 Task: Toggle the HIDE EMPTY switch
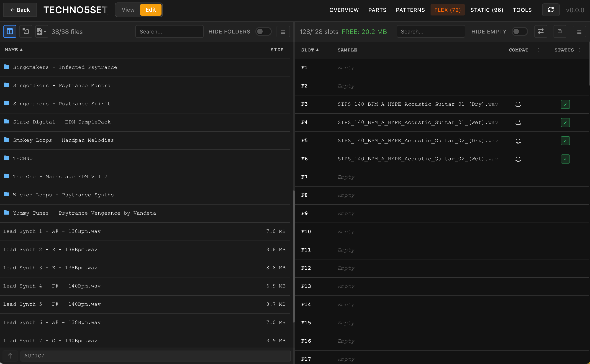coord(519,31)
